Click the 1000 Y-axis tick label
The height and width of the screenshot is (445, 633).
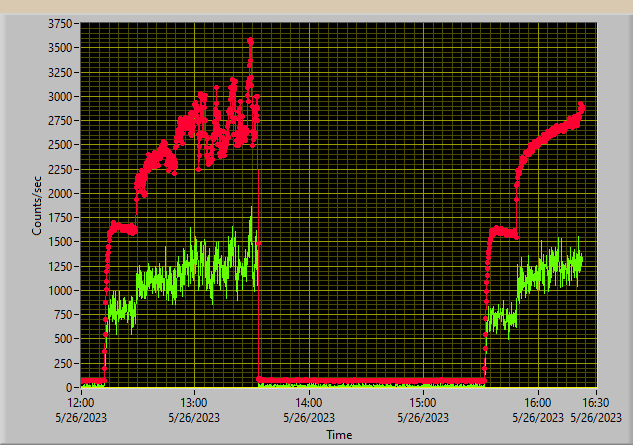click(x=60, y=290)
